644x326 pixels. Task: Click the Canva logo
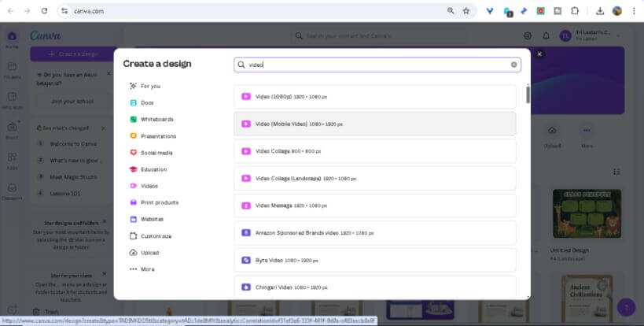tap(45, 35)
